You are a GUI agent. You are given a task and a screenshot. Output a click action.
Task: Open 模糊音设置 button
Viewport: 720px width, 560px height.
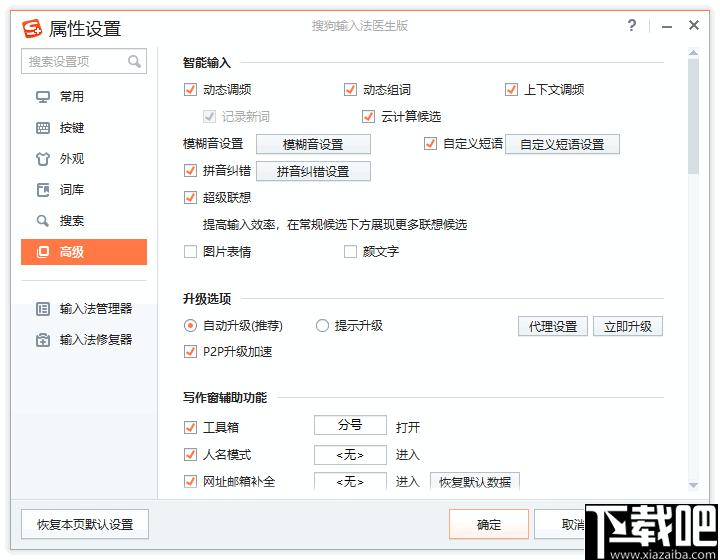313,144
